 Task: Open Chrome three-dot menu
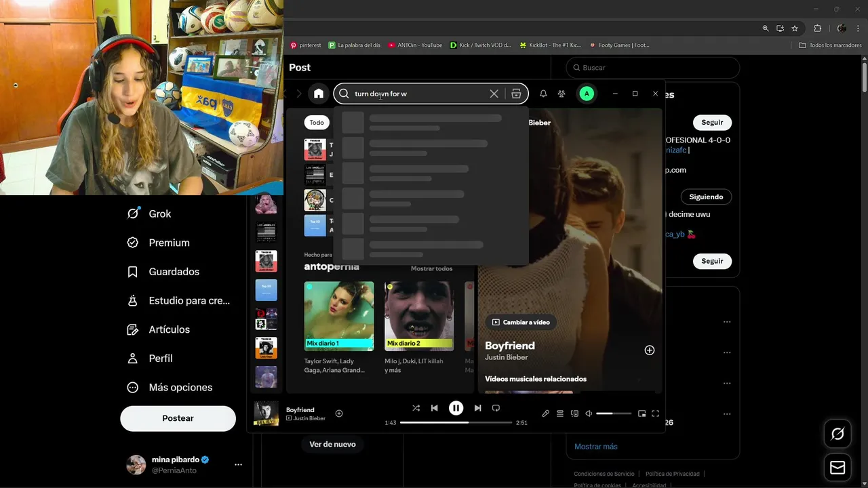pos(859,28)
